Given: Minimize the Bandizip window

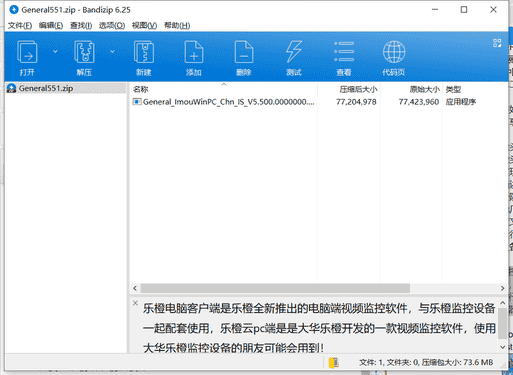Looking at the screenshot, I should pos(435,10).
